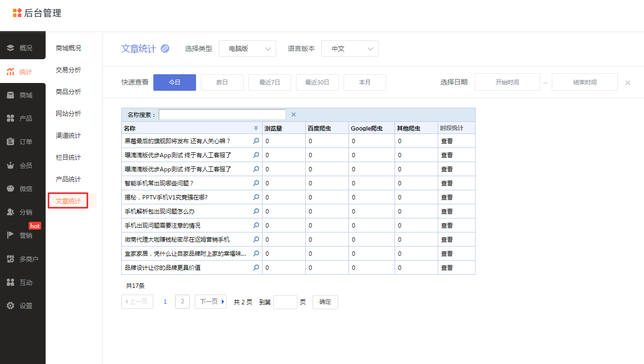Select the 今日 quick view button
This screenshot has width=644, height=364.
(175, 83)
